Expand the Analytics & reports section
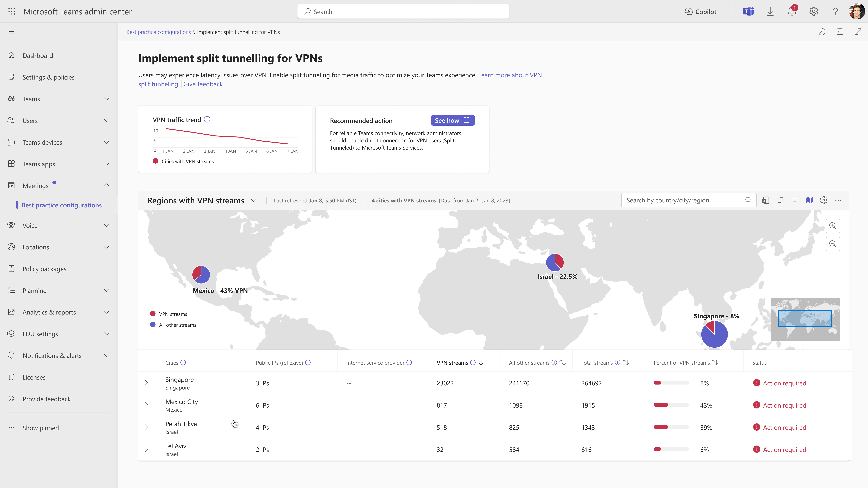The height and width of the screenshot is (488, 868). point(107,312)
